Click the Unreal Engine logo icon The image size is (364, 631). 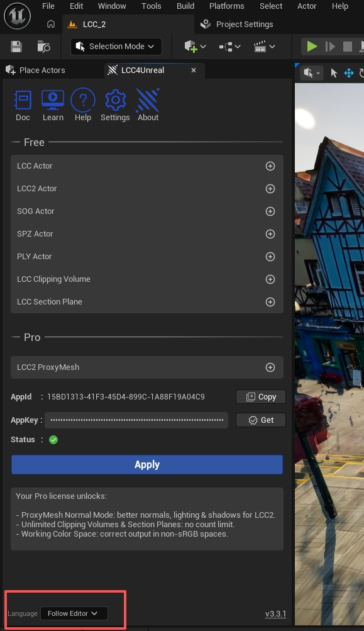pyautogui.click(x=18, y=16)
